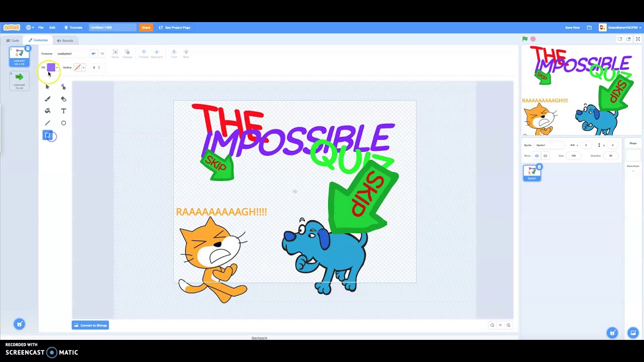This screenshot has width=644, height=362.
Task: Enter full screen stage mode
Action: [638, 39]
